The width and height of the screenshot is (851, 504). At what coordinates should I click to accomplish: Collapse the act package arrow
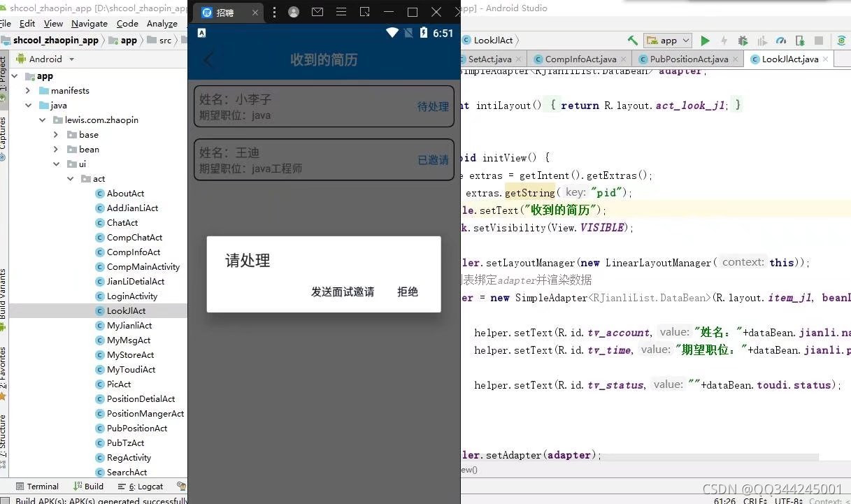pos(70,179)
